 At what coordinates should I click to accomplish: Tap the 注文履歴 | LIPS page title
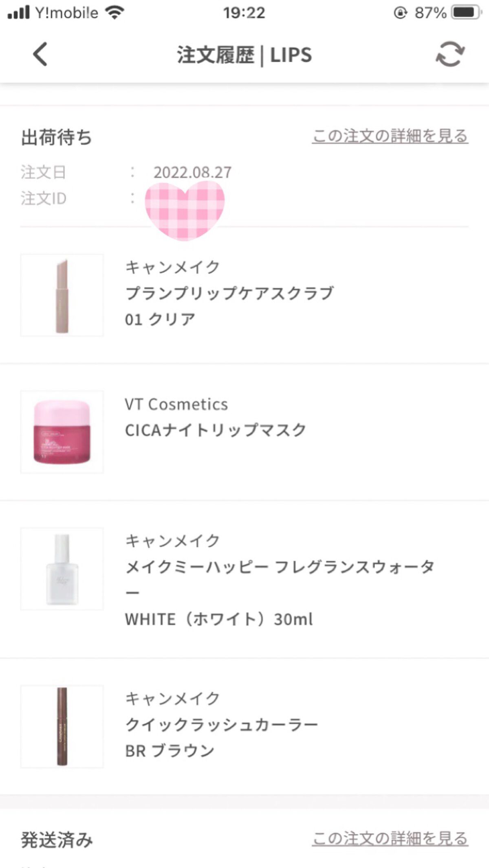click(244, 55)
